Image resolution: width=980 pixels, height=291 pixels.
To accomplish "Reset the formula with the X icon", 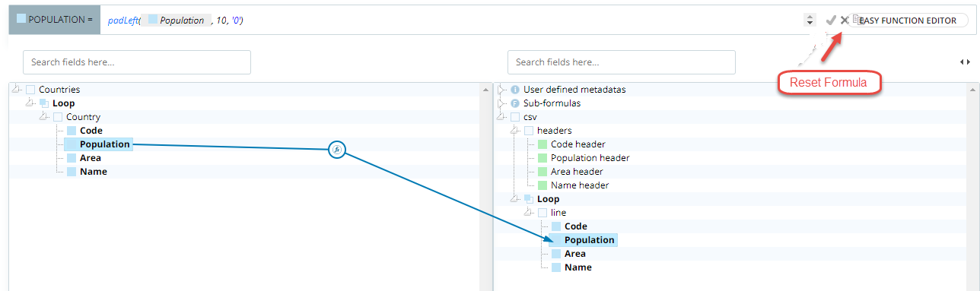I will pyautogui.click(x=845, y=21).
